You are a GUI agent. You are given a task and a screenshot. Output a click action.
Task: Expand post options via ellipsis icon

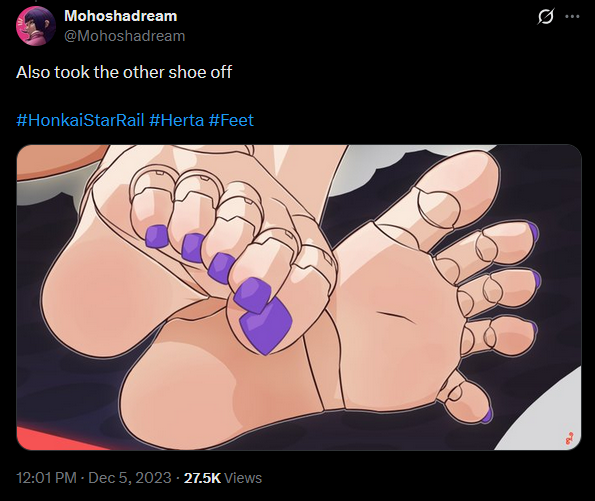click(x=573, y=17)
